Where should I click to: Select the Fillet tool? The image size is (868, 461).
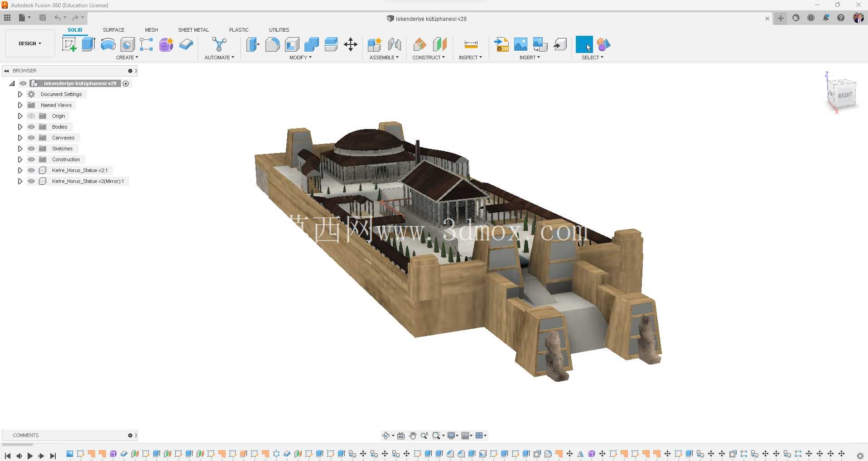(272, 44)
